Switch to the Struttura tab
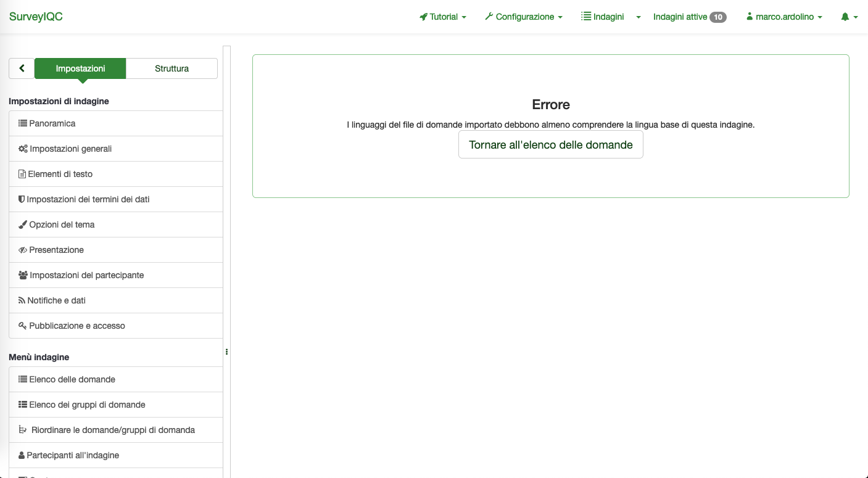 pos(172,68)
